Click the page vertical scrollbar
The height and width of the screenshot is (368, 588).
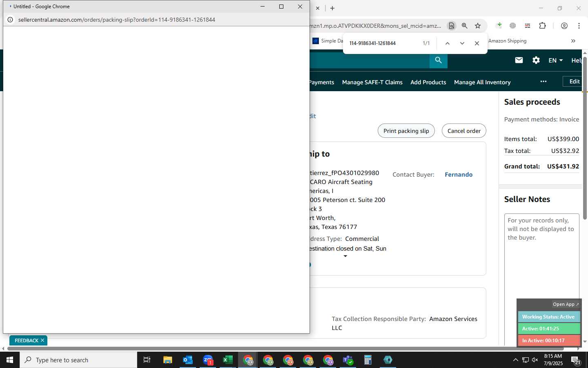(585, 138)
